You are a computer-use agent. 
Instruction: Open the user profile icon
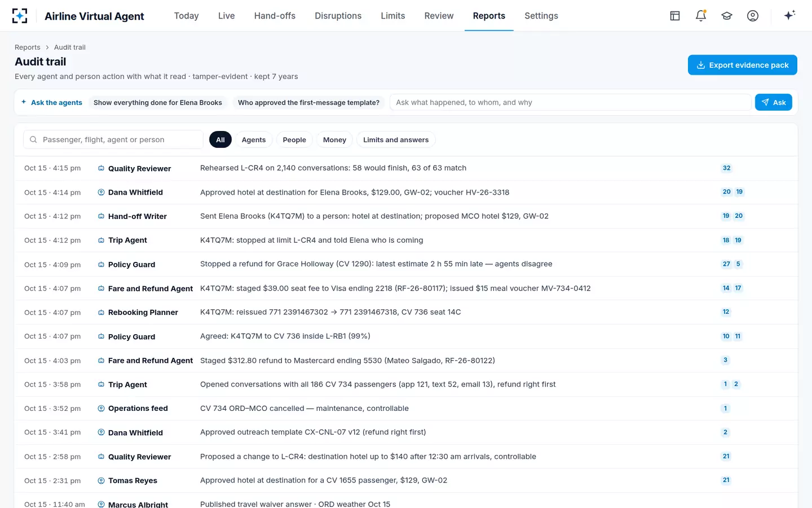coord(753,16)
